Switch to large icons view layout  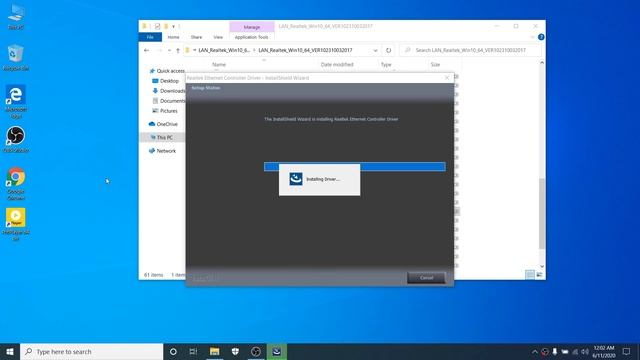539,275
